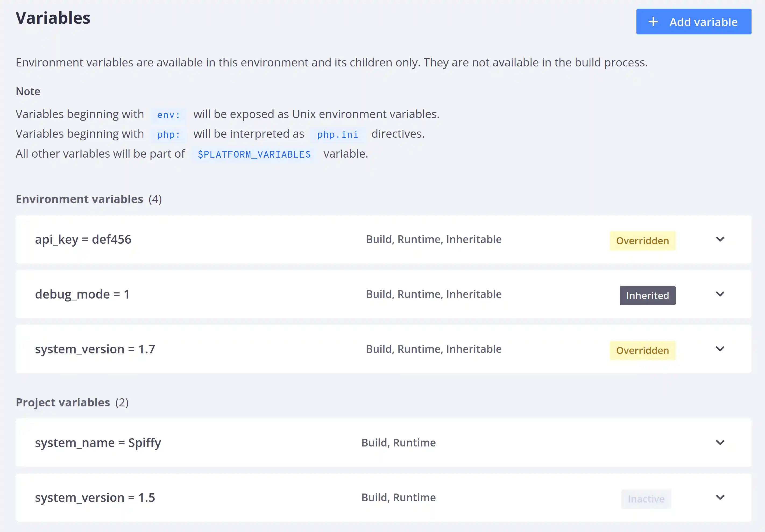Click the Inactive badge on system_version = 1.5
The height and width of the screenshot is (532, 765).
[x=646, y=499]
